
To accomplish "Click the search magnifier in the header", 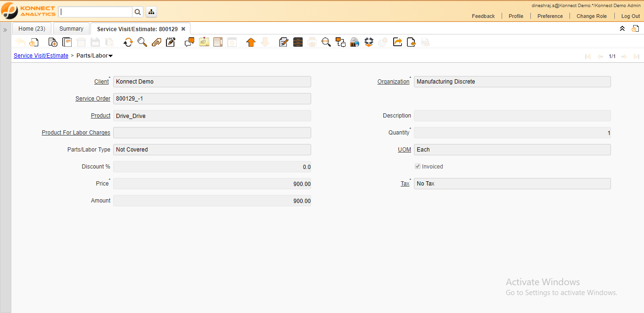I will pyautogui.click(x=138, y=12).
